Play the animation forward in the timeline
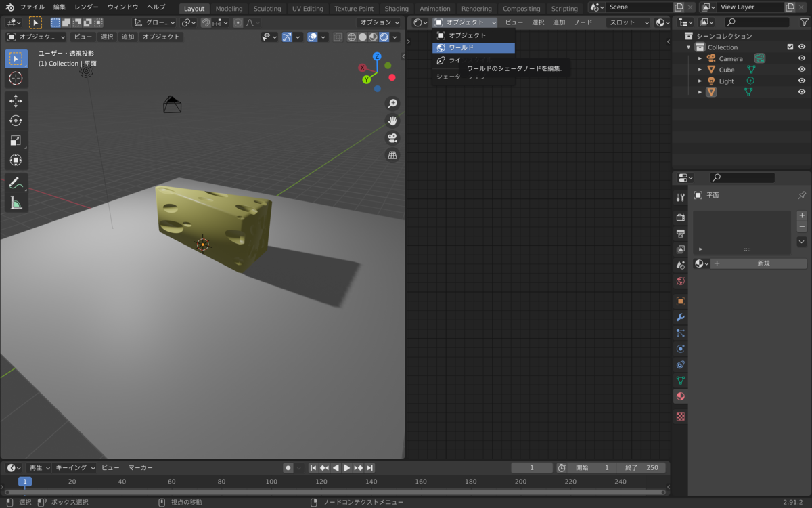The image size is (812, 508). tap(347, 467)
